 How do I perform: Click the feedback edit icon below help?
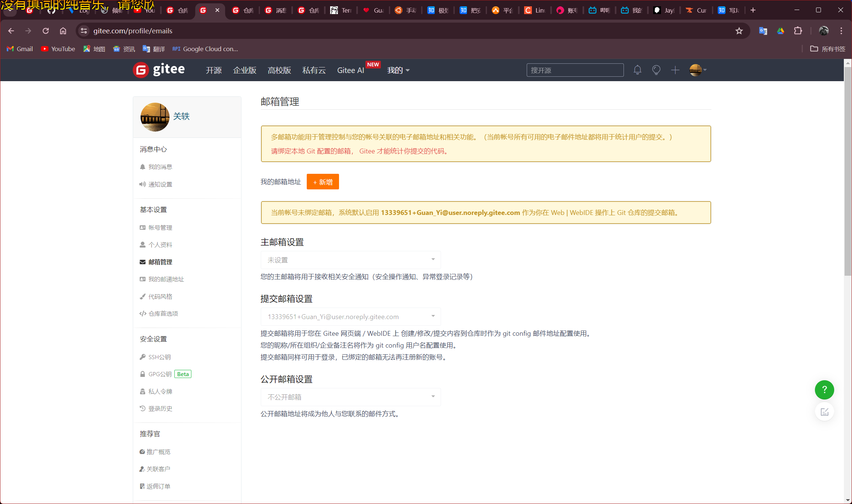point(824,412)
